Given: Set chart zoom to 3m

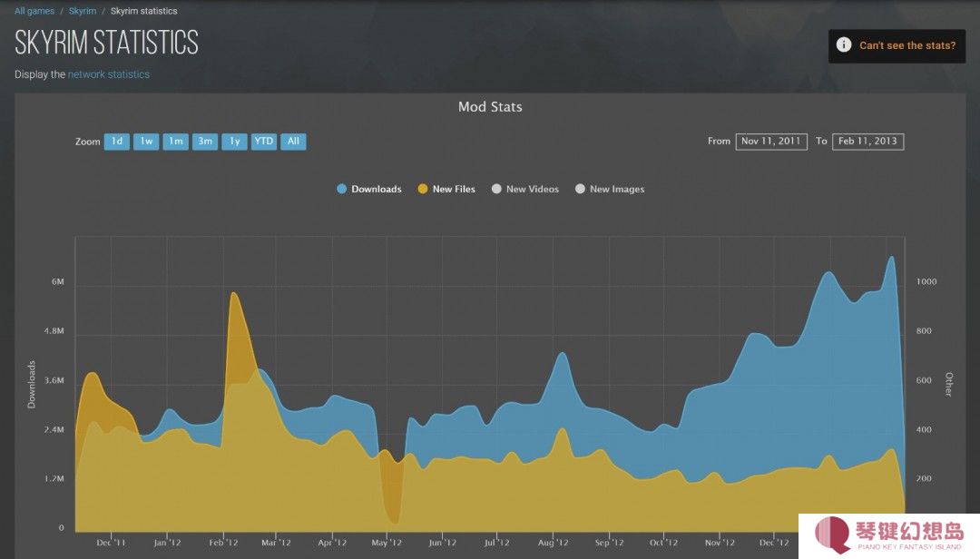Looking at the screenshot, I should click(x=205, y=142).
